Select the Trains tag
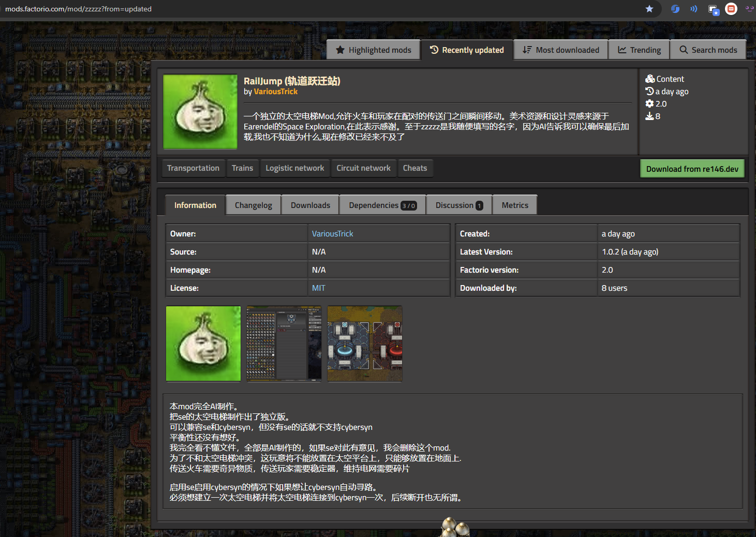The height and width of the screenshot is (537, 756). click(242, 168)
